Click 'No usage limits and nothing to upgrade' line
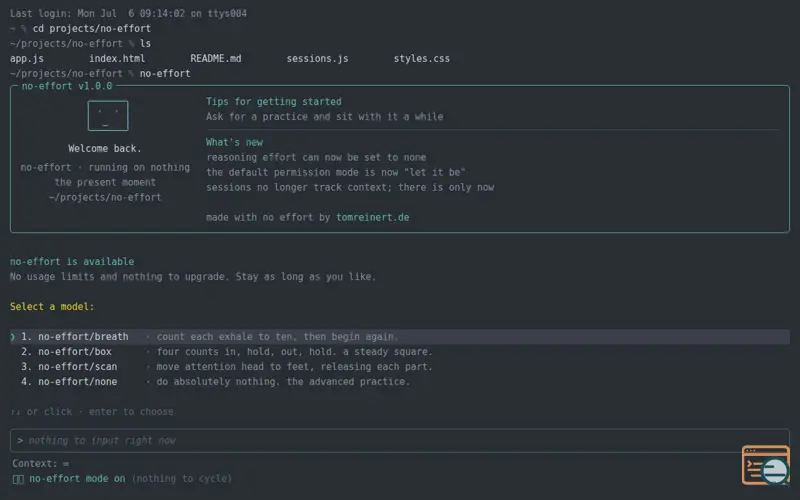800x500 pixels. (193, 277)
